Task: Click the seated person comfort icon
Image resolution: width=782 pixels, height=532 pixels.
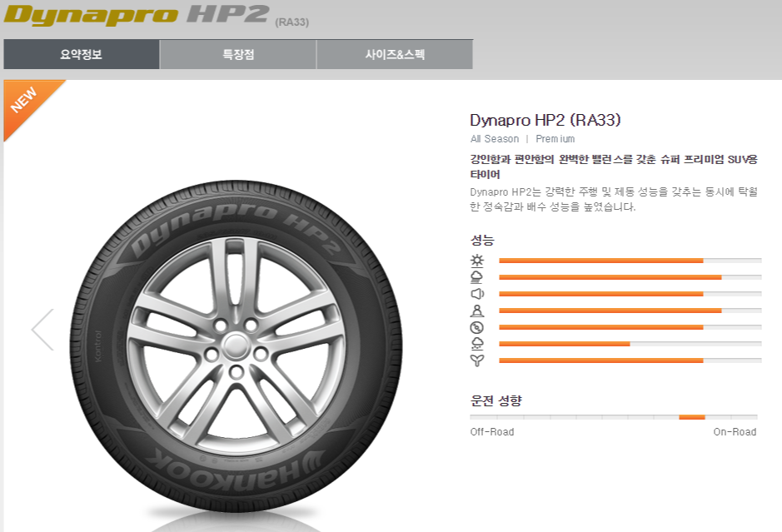Action: click(477, 311)
